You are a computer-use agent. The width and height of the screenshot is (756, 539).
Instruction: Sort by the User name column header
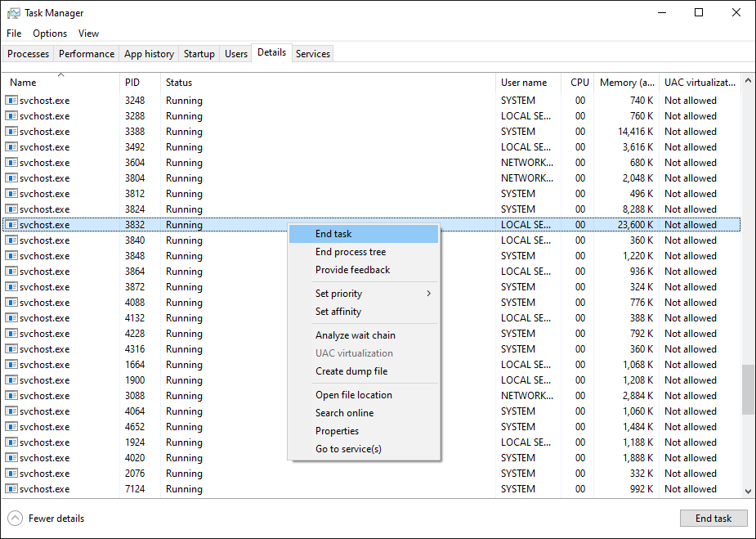[529, 82]
